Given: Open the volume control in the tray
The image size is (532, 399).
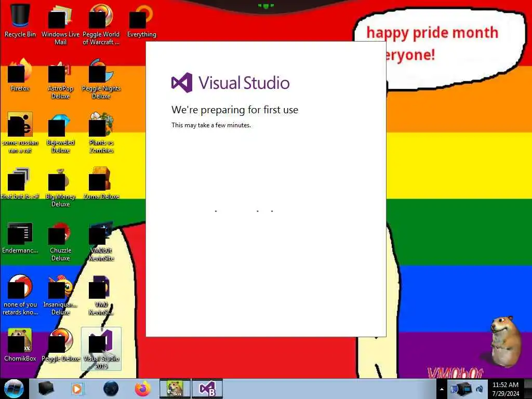Looking at the screenshot, I should [480, 389].
